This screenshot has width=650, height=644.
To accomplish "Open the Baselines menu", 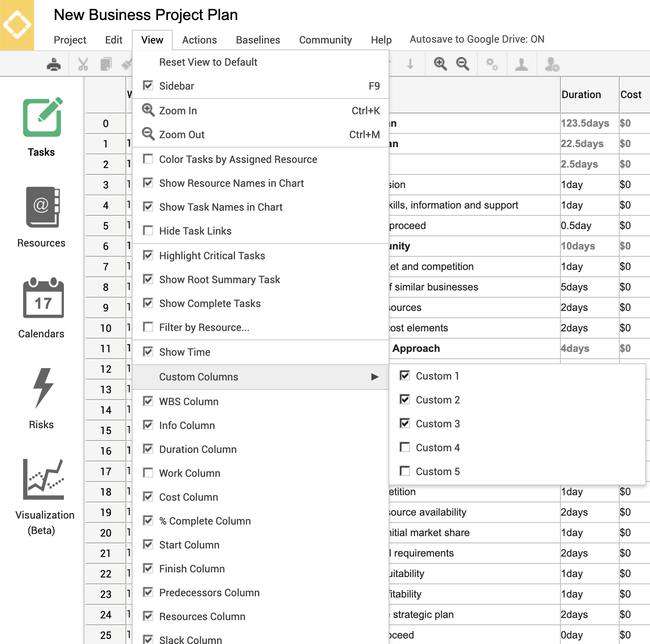I will tap(258, 40).
